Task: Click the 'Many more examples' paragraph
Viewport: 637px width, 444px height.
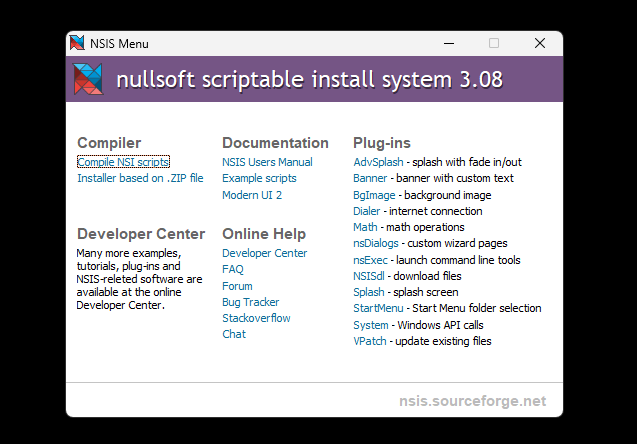Action: [x=139, y=279]
